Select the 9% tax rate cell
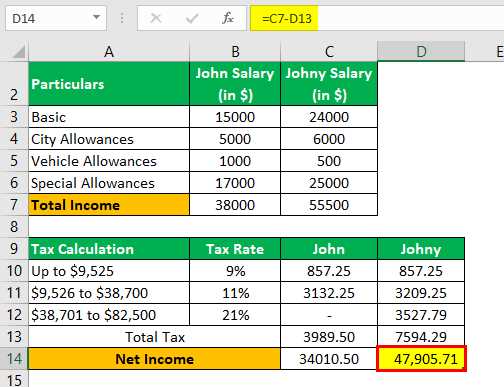The height and width of the screenshot is (387, 504). [x=235, y=271]
